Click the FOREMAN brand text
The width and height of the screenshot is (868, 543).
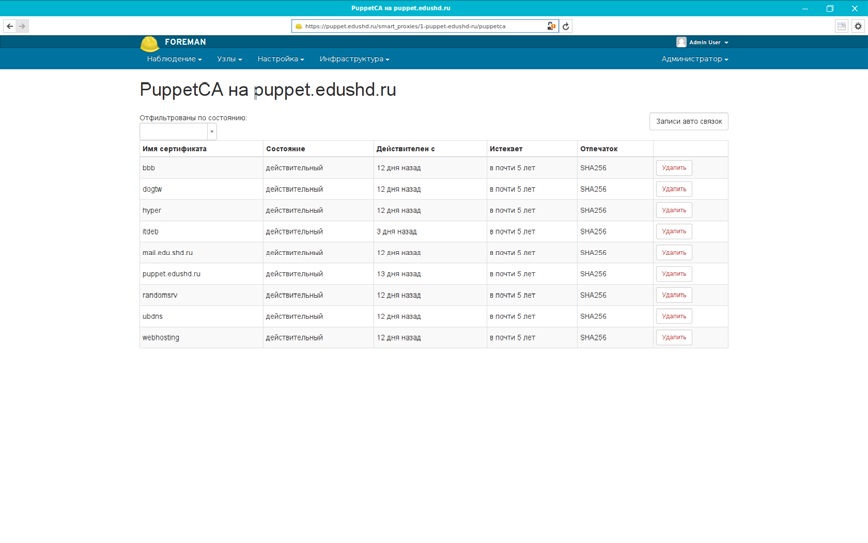pyautogui.click(x=185, y=42)
